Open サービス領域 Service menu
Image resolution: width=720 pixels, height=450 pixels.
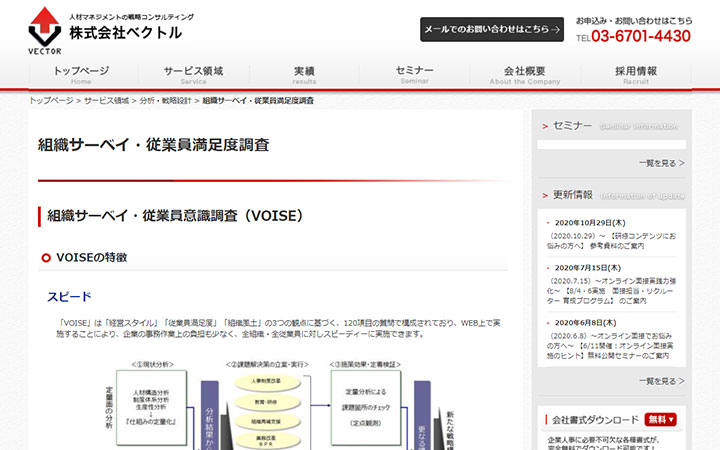[x=193, y=75]
